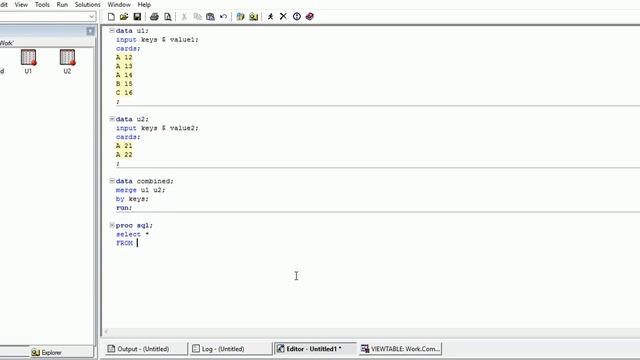Viewport: 640px width, 360px height.
Task: Click the 'input keys $ value1;' line
Action: click(x=157, y=40)
